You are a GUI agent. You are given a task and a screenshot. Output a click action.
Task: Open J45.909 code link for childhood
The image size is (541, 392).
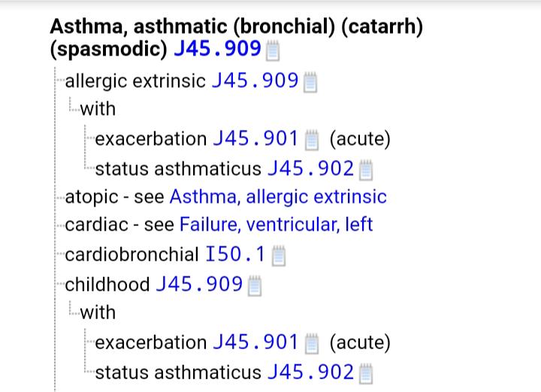point(199,284)
